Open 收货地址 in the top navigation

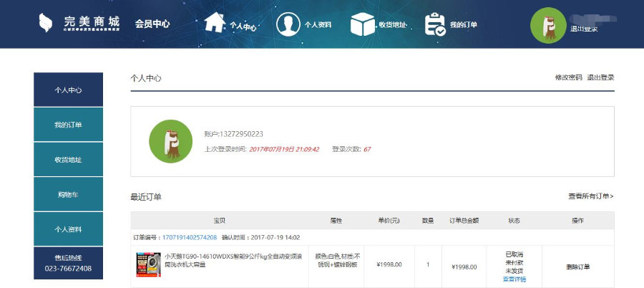click(x=393, y=24)
